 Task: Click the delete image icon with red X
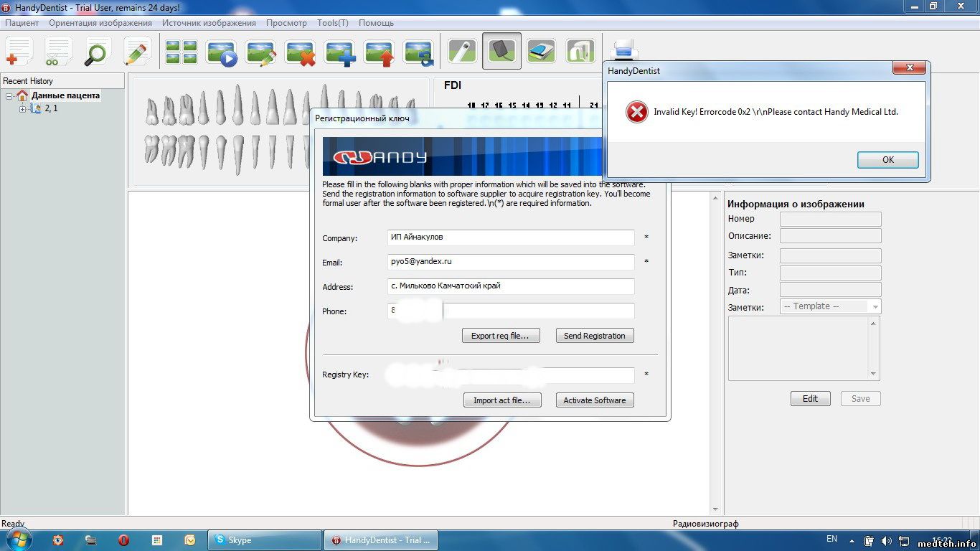(301, 52)
